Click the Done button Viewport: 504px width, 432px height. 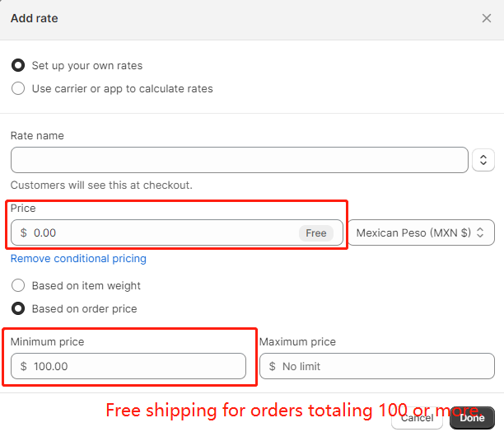point(472,418)
